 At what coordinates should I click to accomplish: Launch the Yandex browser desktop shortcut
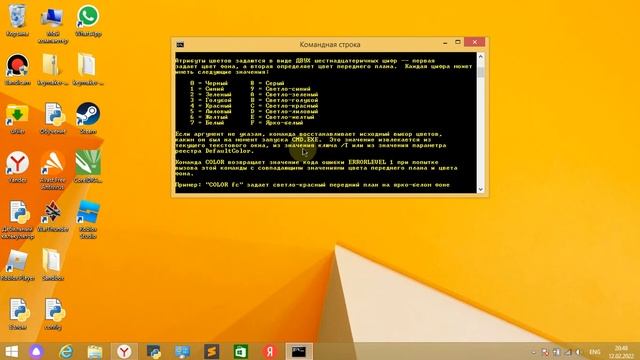[17, 167]
